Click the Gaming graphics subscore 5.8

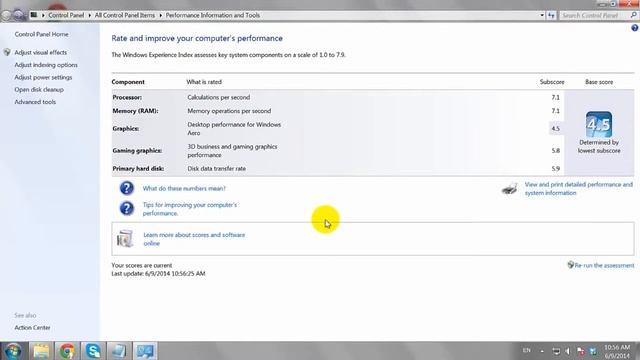click(x=556, y=151)
